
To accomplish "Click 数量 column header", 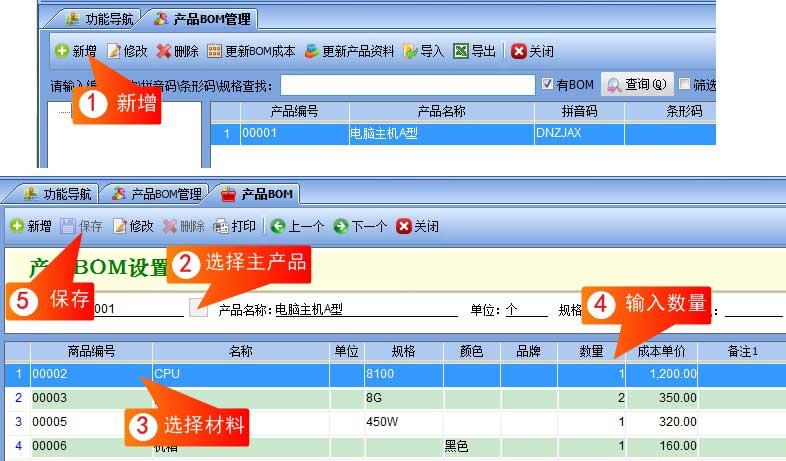I will pyautogui.click(x=592, y=351).
